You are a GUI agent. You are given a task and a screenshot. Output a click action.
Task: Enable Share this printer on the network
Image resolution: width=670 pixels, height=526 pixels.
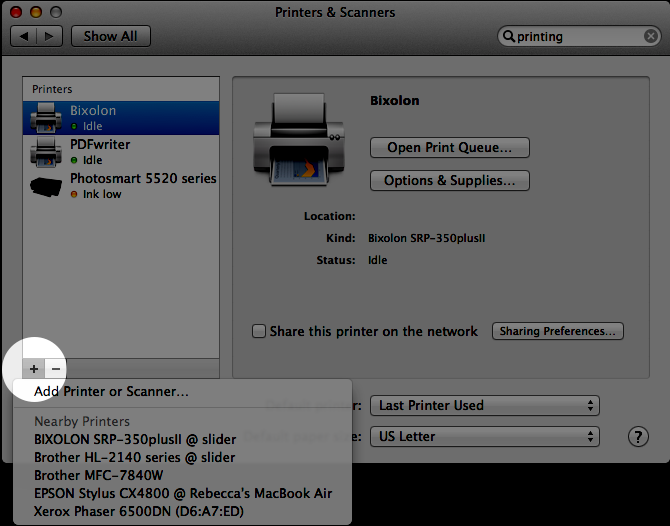click(259, 331)
